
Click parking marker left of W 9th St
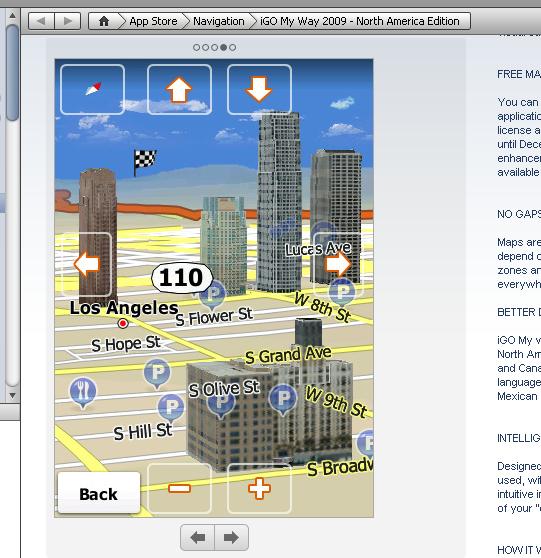[283, 399]
